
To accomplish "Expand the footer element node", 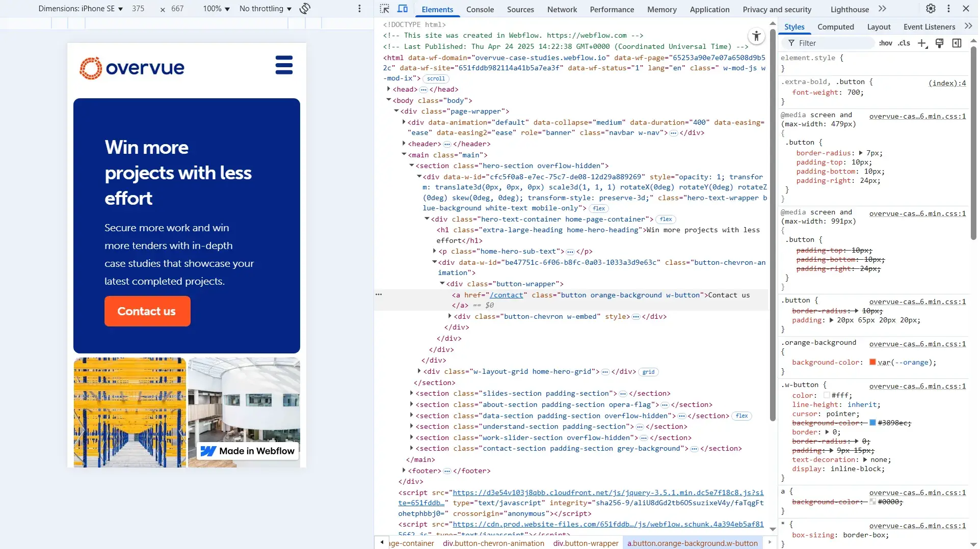I will click(404, 471).
